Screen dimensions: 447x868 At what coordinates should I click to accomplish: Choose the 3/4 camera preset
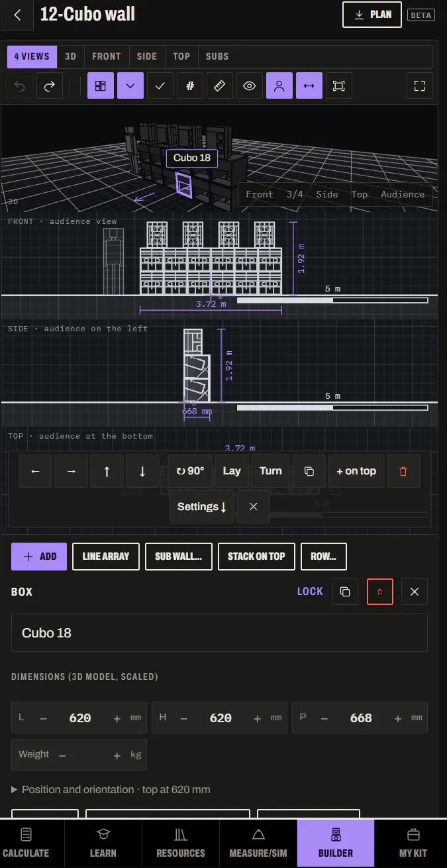point(295,194)
